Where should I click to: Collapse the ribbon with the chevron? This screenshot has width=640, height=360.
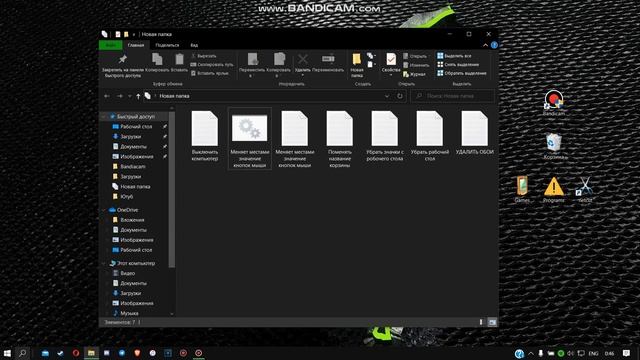(485, 45)
